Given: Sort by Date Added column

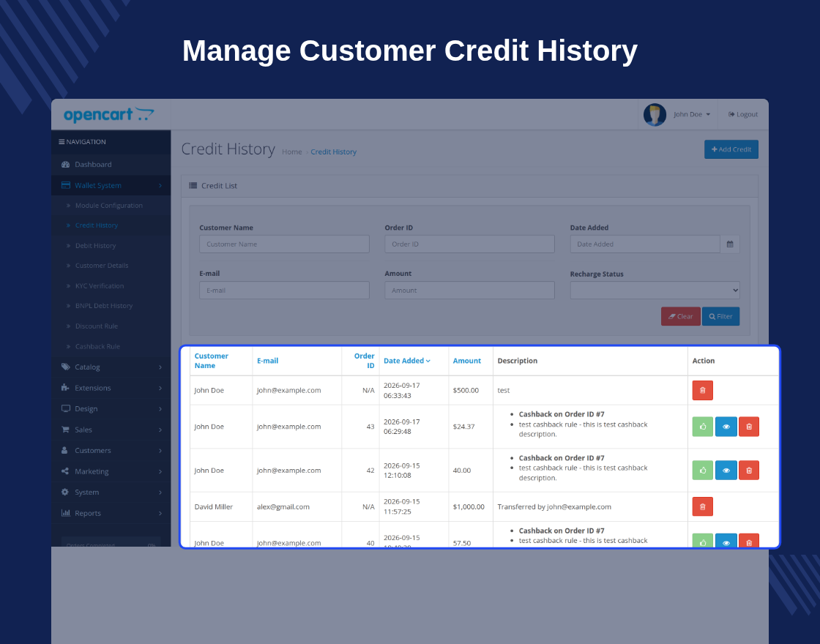Looking at the screenshot, I should tap(407, 361).
